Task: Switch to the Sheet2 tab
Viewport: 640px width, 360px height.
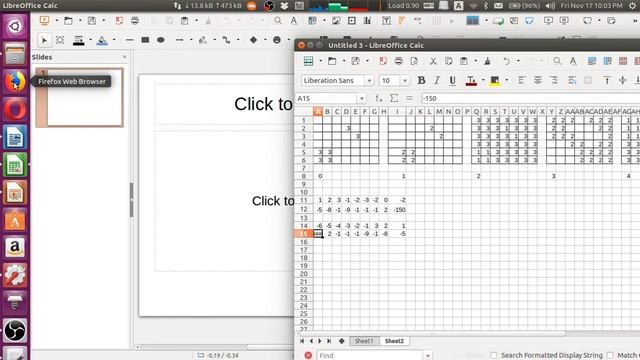Action: coord(394,341)
